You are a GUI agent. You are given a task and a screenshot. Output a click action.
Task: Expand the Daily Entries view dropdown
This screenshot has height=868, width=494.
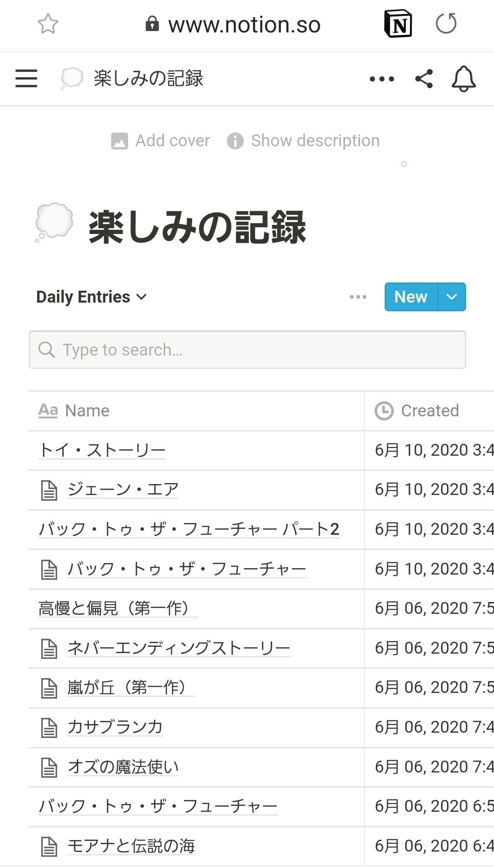pos(91,297)
